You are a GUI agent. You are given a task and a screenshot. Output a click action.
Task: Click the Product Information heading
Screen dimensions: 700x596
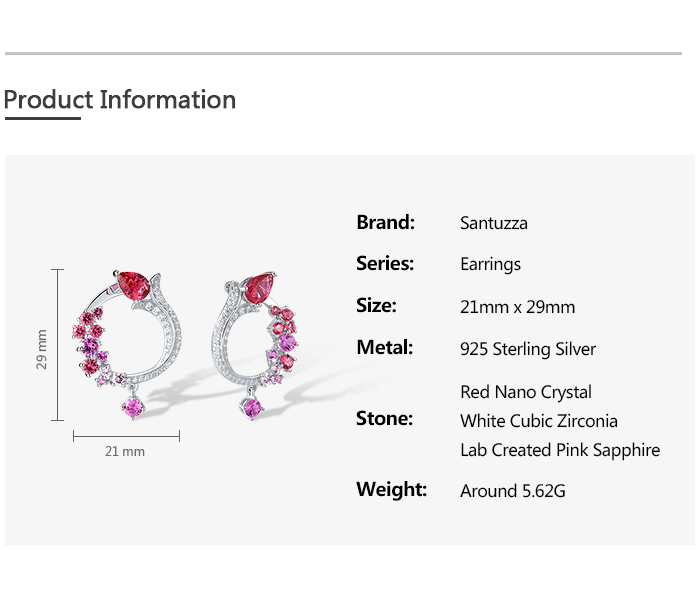pos(120,100)
